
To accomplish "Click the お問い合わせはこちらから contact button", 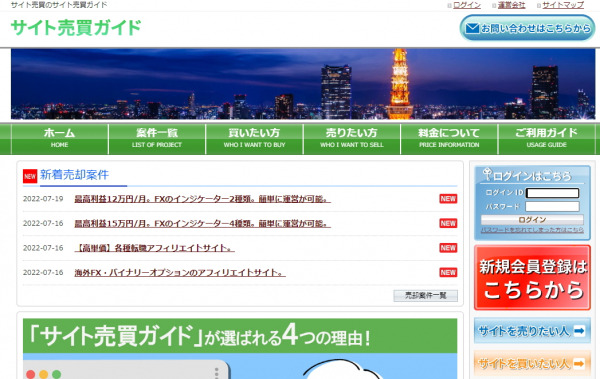I will (527, 28).
